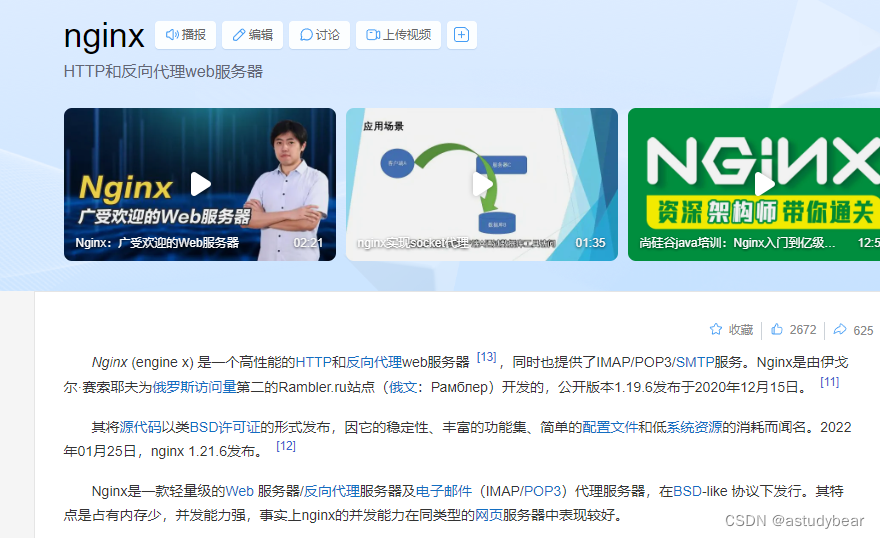
Task: Play the Nginx 广受欢迎的Web服务器 video
Action: (x=200, y=183)
